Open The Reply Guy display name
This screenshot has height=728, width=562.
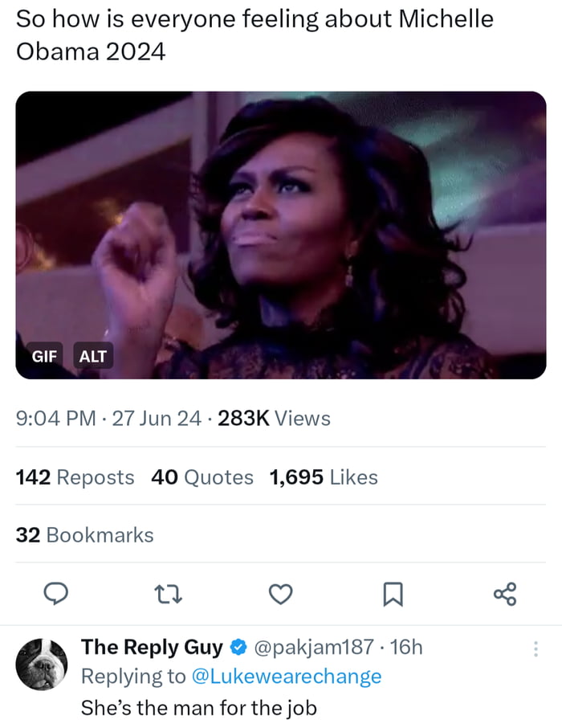click(x=152, y=647)
